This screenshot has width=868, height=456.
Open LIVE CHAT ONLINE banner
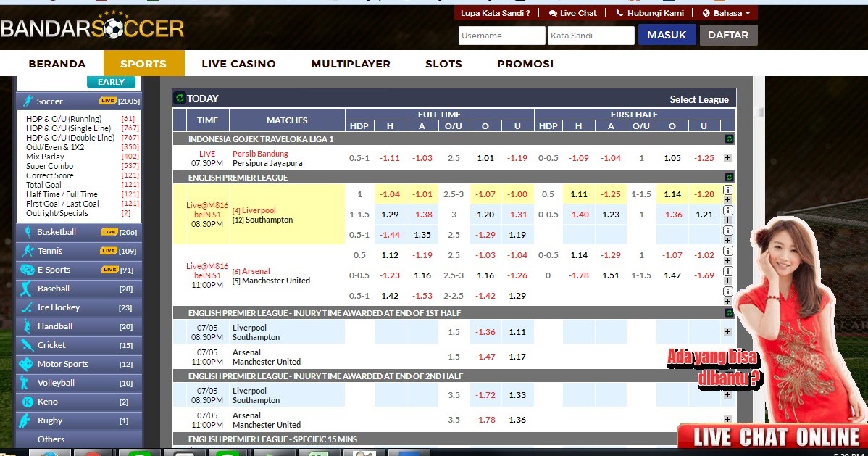click(773, 436)
